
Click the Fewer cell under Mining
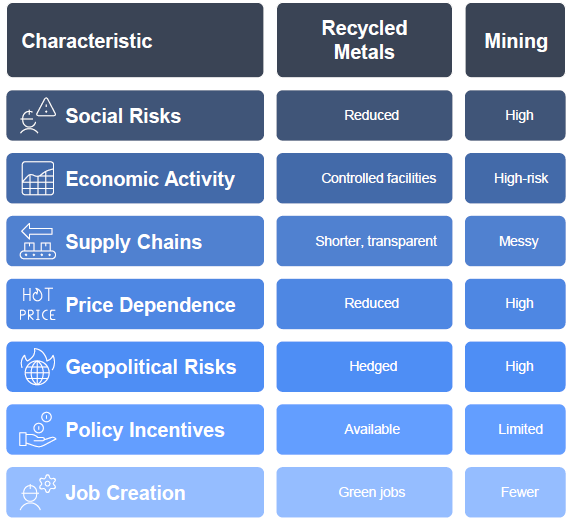point(515,492)
